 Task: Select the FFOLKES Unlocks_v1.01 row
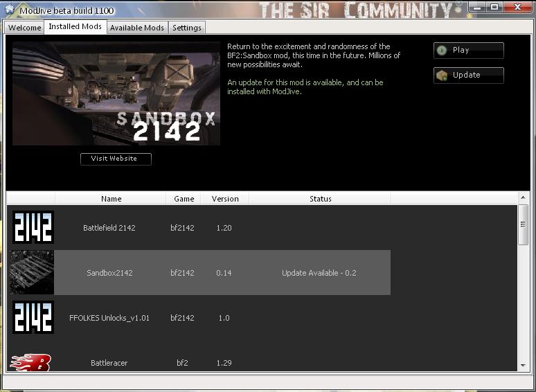point(109,318)
